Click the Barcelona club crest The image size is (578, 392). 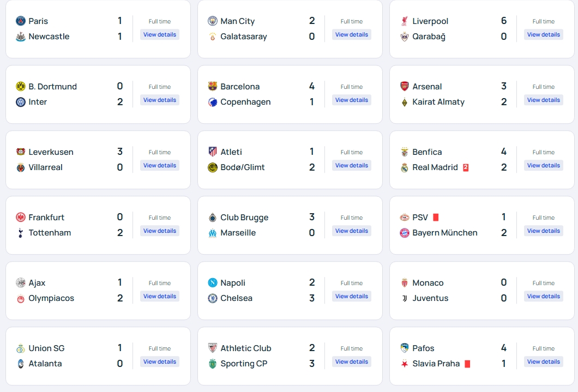click(x=213, y=87)
